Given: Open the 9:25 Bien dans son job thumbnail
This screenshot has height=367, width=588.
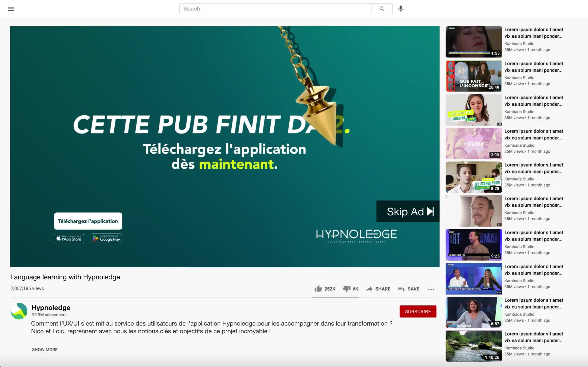Looking at the screenshot, I should [474, 245].
